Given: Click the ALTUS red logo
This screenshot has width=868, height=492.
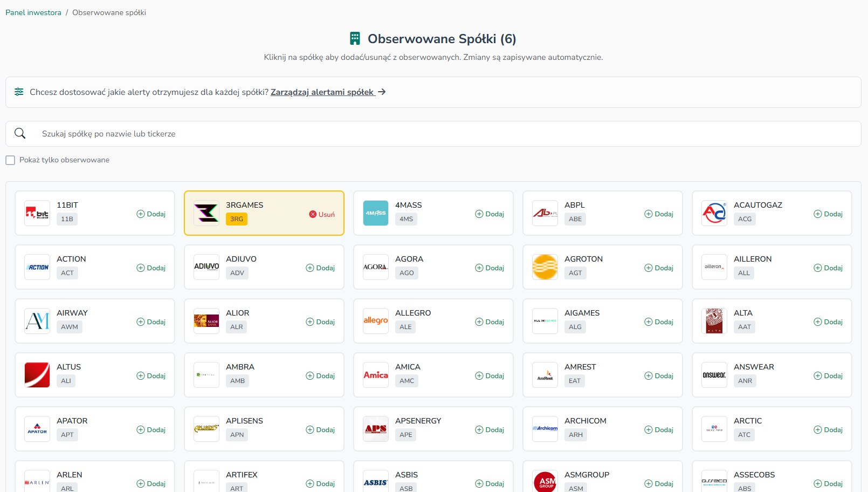Looking at the screenshot, I should pos(37,375).
